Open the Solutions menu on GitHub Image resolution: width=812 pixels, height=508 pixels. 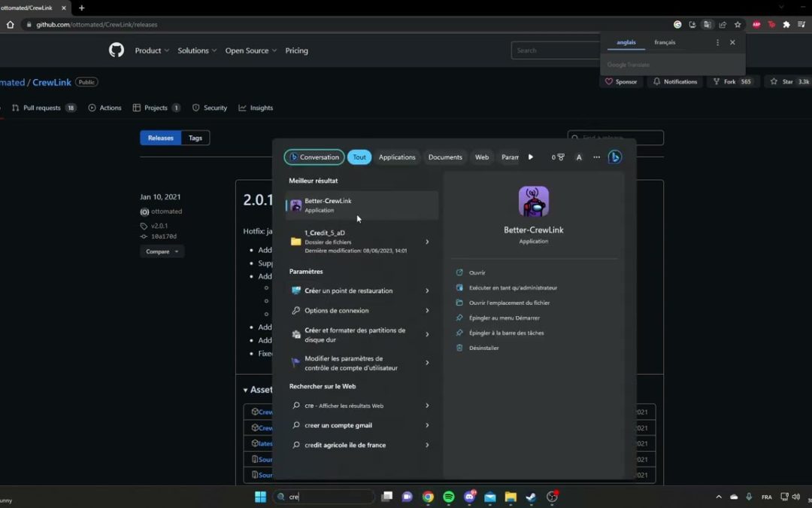click(197, 50)
